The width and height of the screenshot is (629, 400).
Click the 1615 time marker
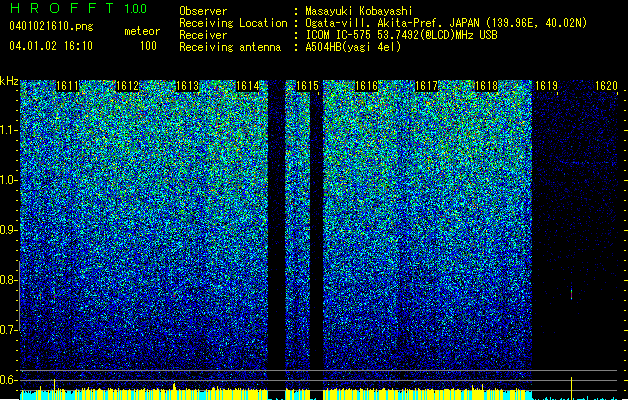(307, 86)
